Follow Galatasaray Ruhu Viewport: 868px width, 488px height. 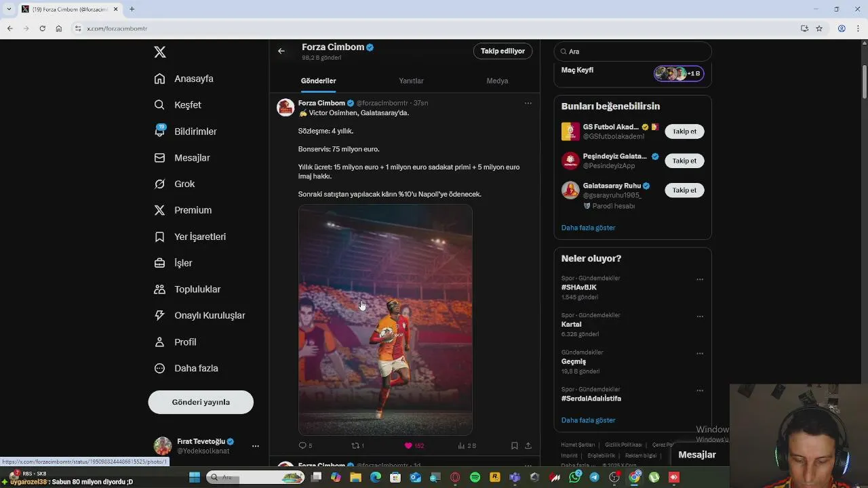point(684,190)
